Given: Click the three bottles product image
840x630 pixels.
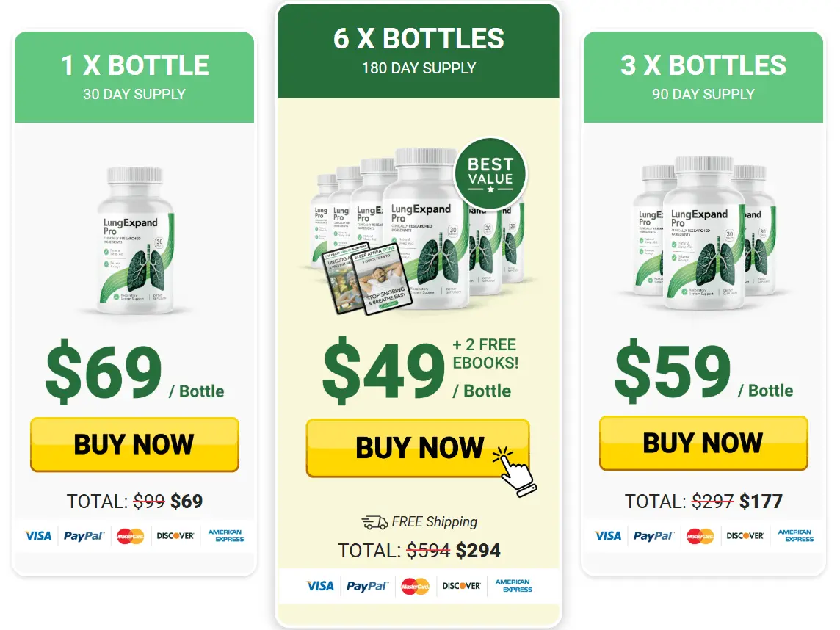Looking at the screenshot, I should coord(704,233).
